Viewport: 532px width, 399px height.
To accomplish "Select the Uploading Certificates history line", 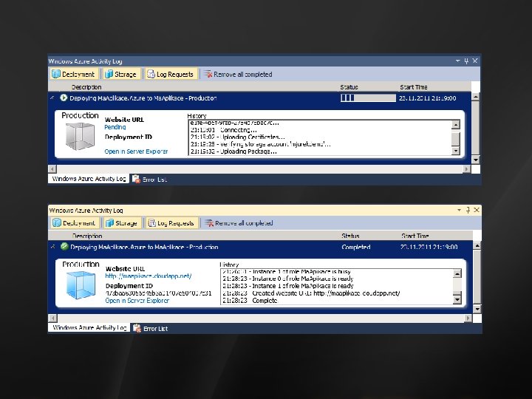I will pos(237,137).
